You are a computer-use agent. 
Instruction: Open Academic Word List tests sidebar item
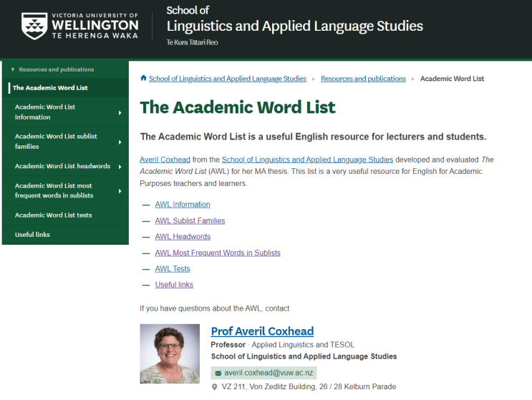click(x=54, y=215)
